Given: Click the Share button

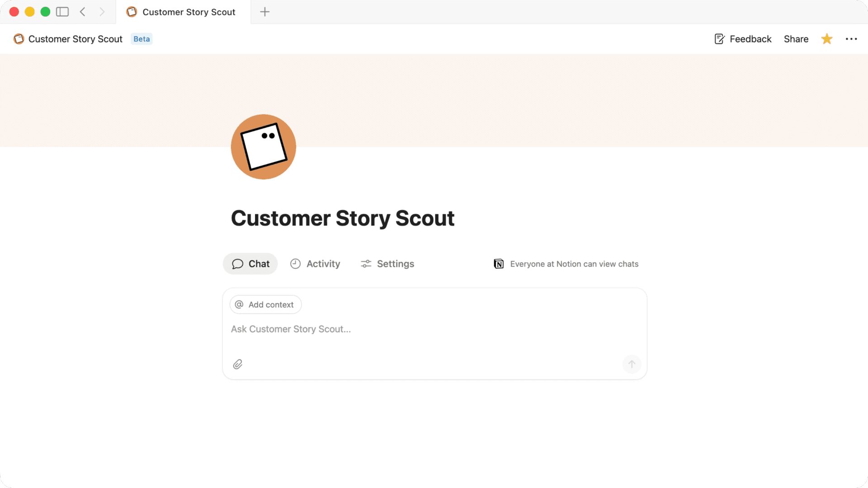Looking at the screenshot, I should 796,39.
